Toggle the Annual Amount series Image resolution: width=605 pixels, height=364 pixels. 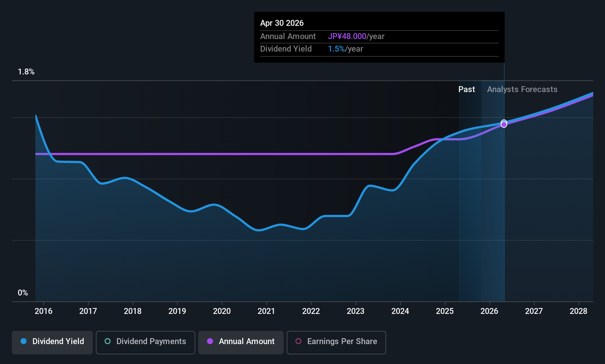point(241,342)
